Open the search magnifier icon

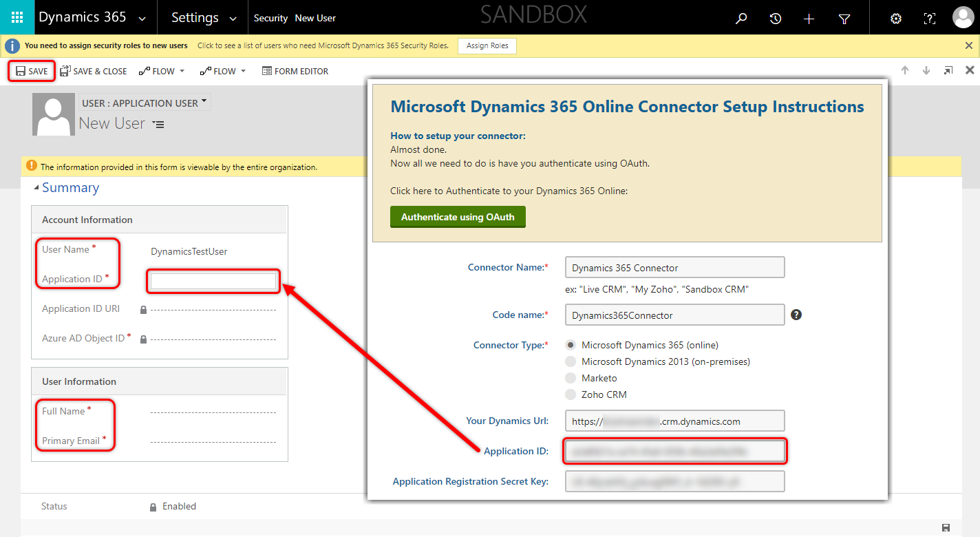point(741,19)
